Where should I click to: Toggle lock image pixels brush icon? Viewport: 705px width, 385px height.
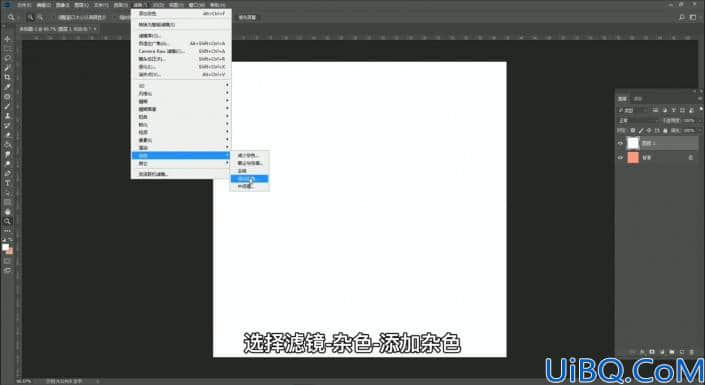[x=641, y=130]
